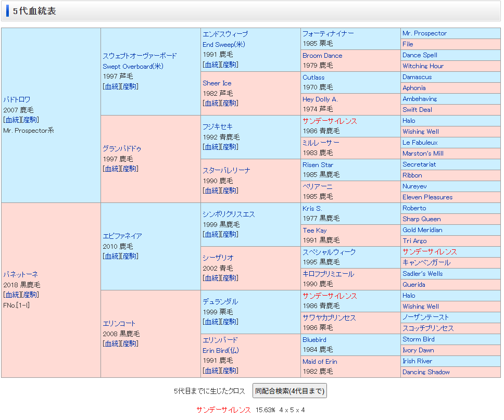
Task: Click the デュランダル horse name
Action: tap(220, 301)
